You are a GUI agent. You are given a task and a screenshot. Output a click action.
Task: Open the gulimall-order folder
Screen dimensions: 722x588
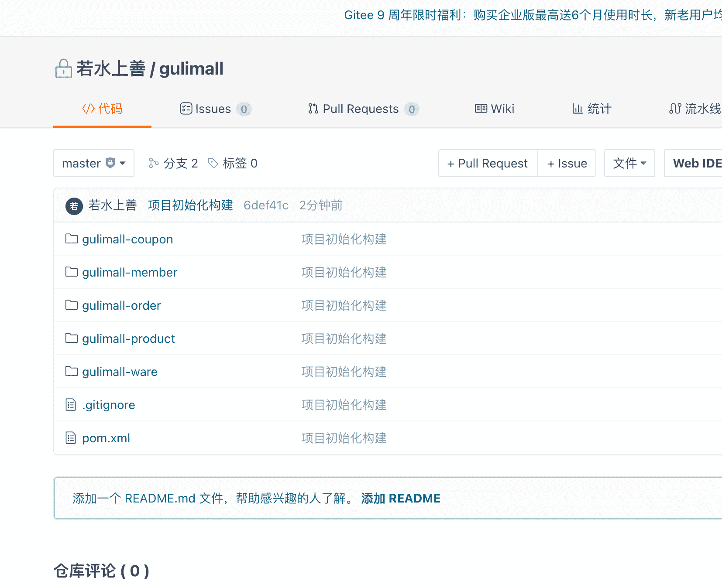point(121,305)
